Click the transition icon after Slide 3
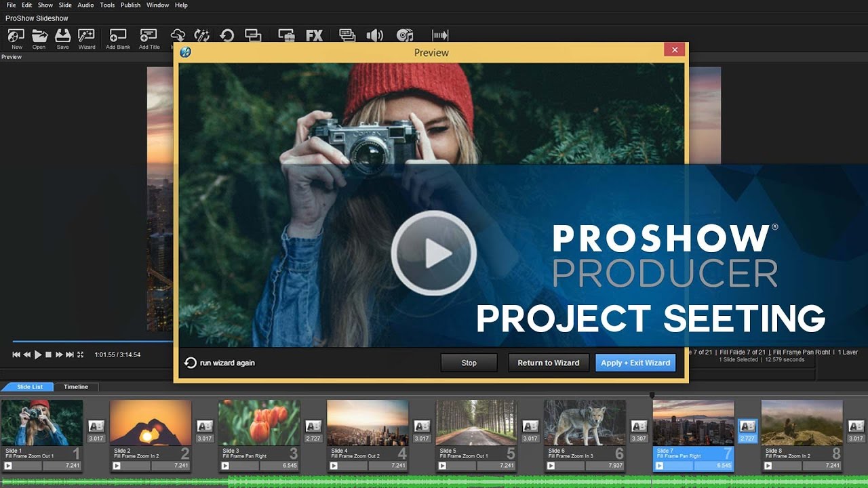Image resolution: width=868 pixels, height=488 pixels. click(x=313, y=426)
